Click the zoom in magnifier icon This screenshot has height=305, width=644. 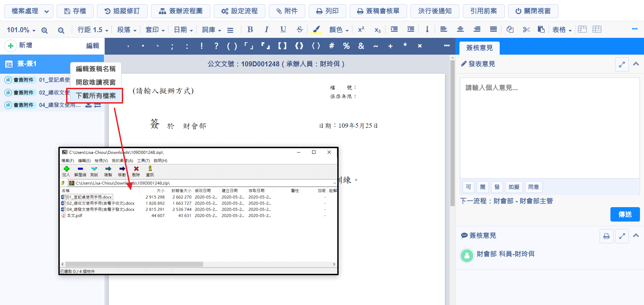(44, 30)
